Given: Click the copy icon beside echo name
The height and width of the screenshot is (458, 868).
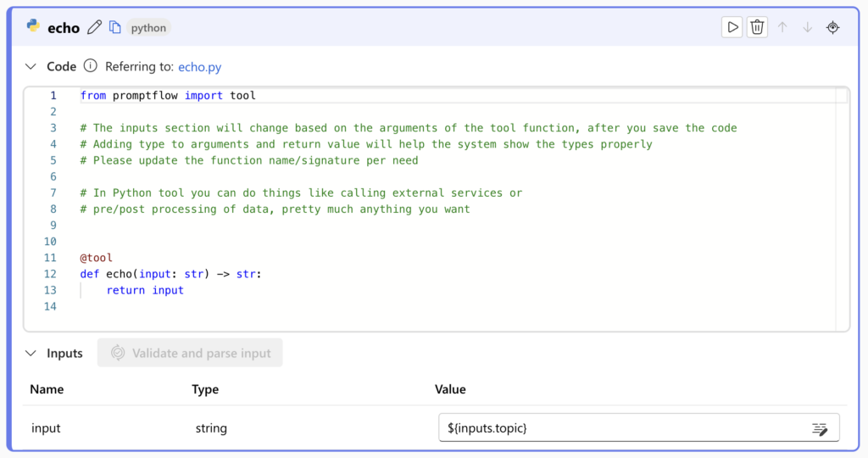Looking at the screenshot, I should click(x=115, y=27).
